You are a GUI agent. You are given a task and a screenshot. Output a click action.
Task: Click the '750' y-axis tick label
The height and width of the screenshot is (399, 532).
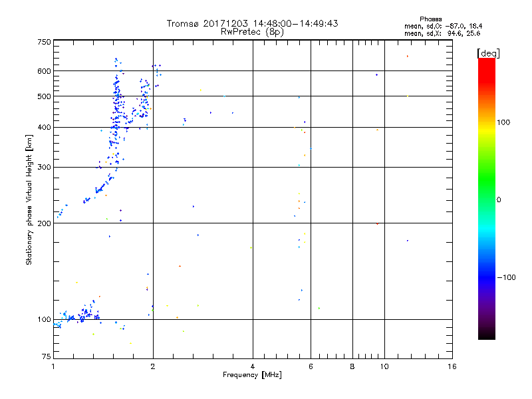point(44,42)
